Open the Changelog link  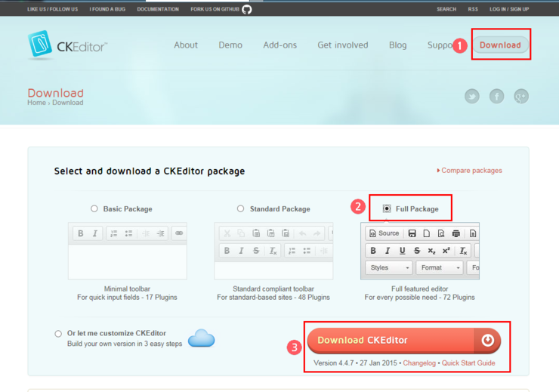coord(419,363)
